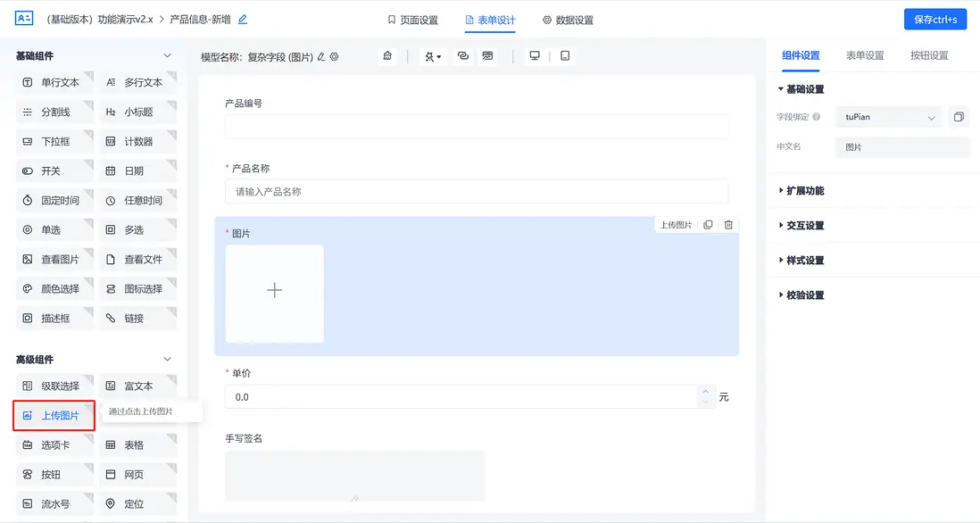Click the copy icon beside 字段绑定 tuPian
The width and height of the screenshot is (980, 523).
click(960, 116)
